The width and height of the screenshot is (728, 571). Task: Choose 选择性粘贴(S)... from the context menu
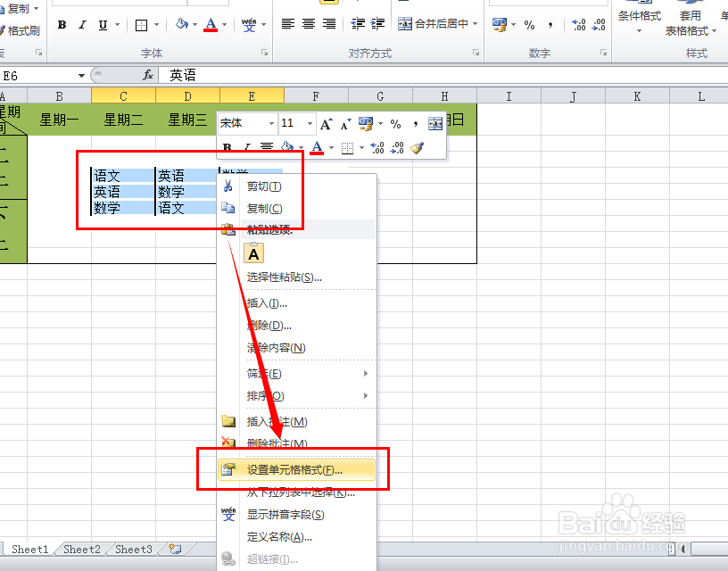297,277
